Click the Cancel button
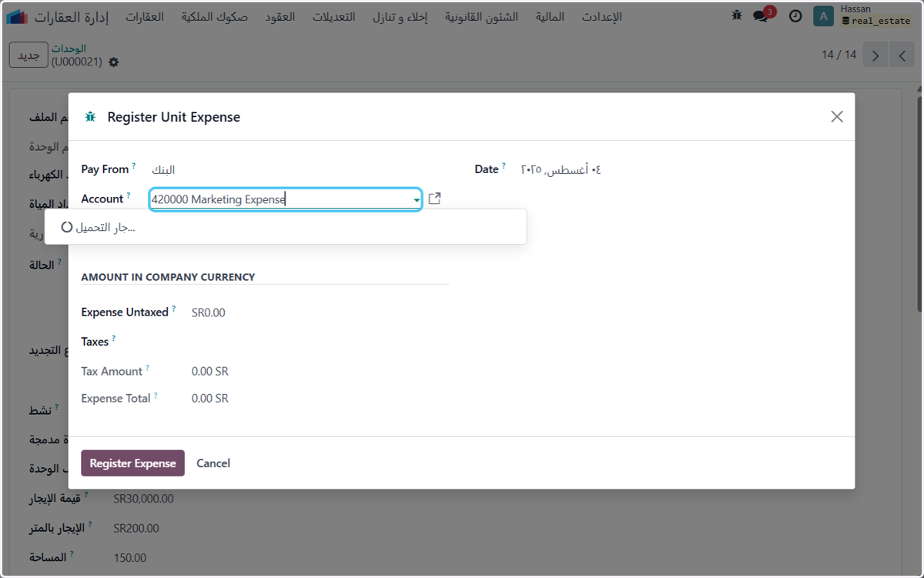 [x=213, y=463]
